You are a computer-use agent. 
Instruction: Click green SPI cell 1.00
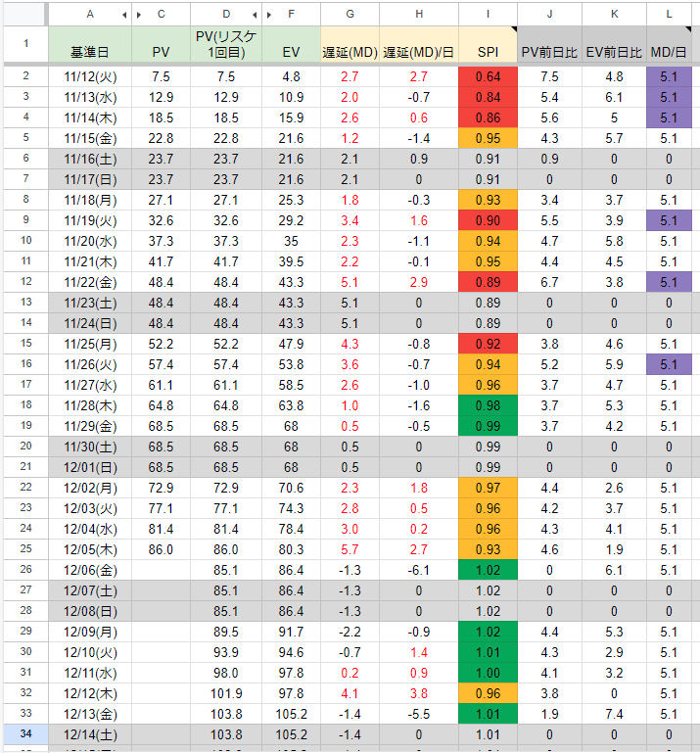coord(488,673)
